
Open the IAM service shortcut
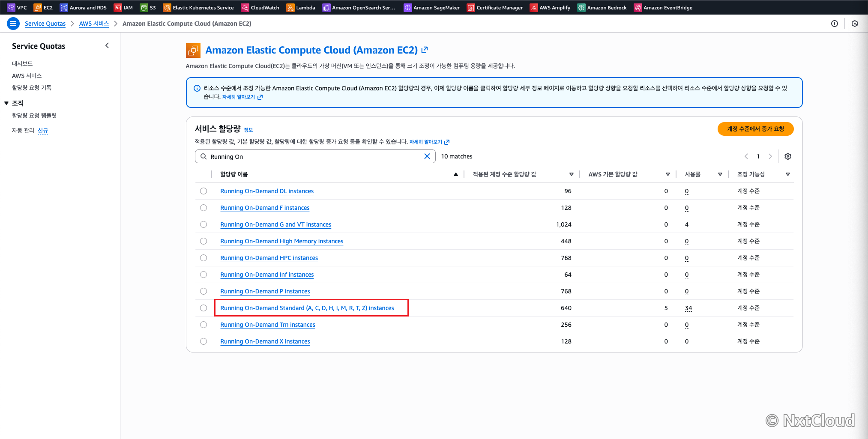coord(123,7)
